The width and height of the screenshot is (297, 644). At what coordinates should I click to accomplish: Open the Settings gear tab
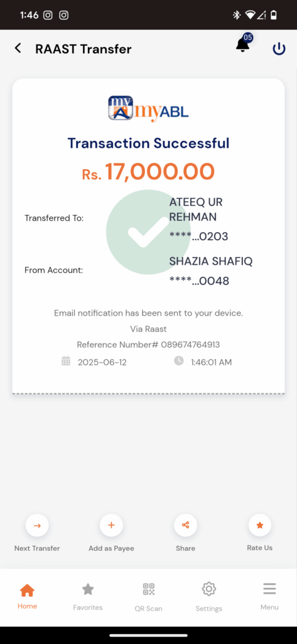point(209,596)
